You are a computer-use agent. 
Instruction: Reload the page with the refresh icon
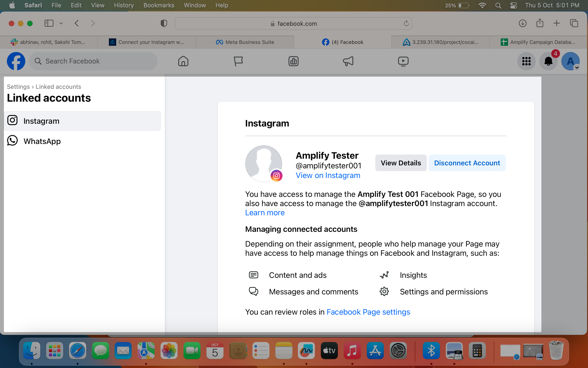coord(406,23)
